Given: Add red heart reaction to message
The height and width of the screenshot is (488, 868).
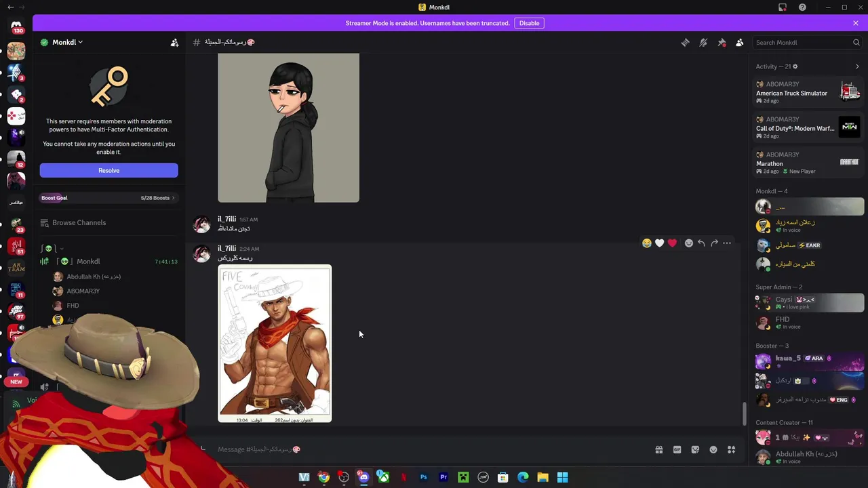Looking at the screenshot, I should [x=672, y=243].
